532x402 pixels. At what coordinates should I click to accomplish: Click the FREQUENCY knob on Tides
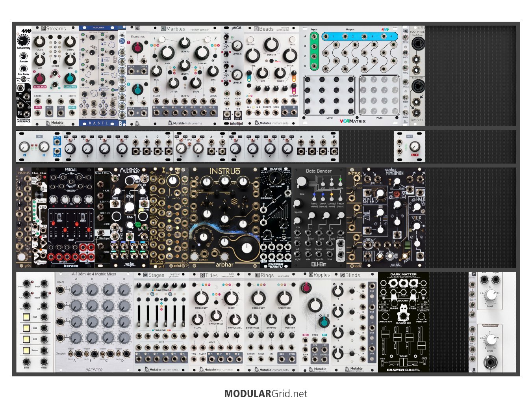201,298
